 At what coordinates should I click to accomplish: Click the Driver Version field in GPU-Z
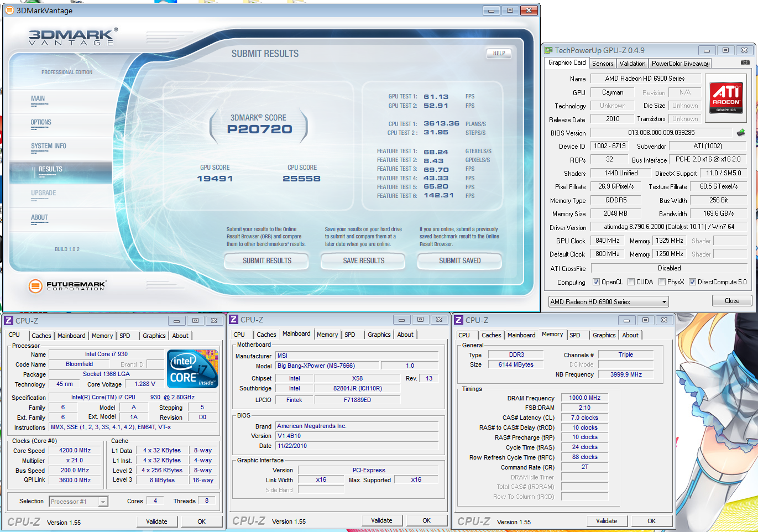669,227
